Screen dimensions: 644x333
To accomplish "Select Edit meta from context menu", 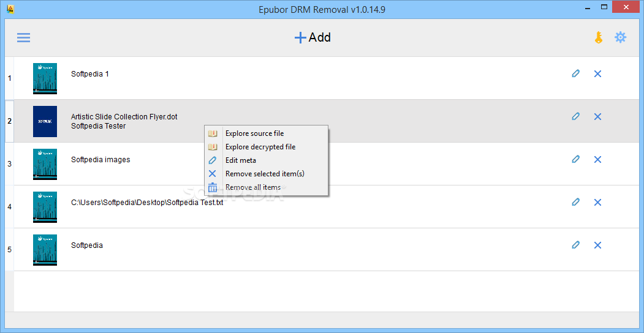I will (266, 160).
